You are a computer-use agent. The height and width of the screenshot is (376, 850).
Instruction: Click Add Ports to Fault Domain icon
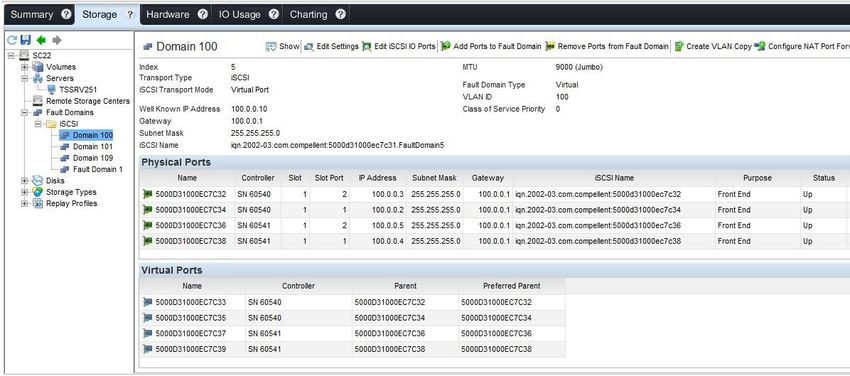(446, 47)
